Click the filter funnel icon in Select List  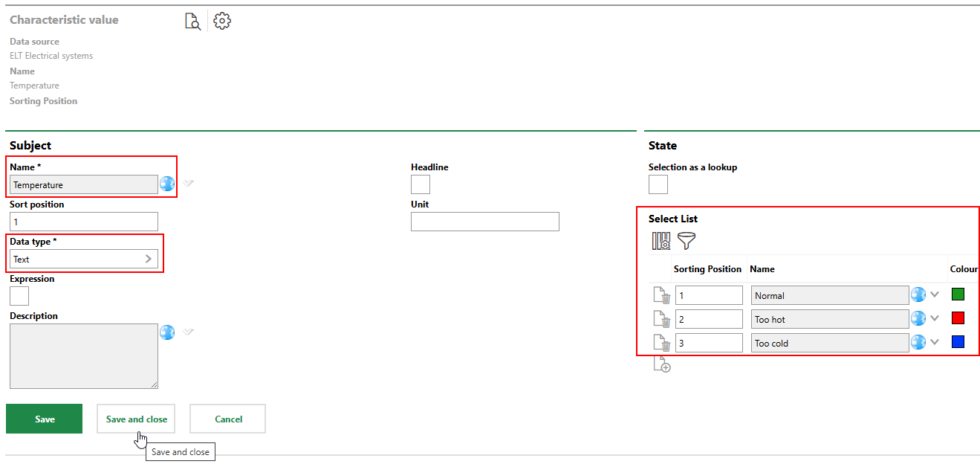[687, 241]
